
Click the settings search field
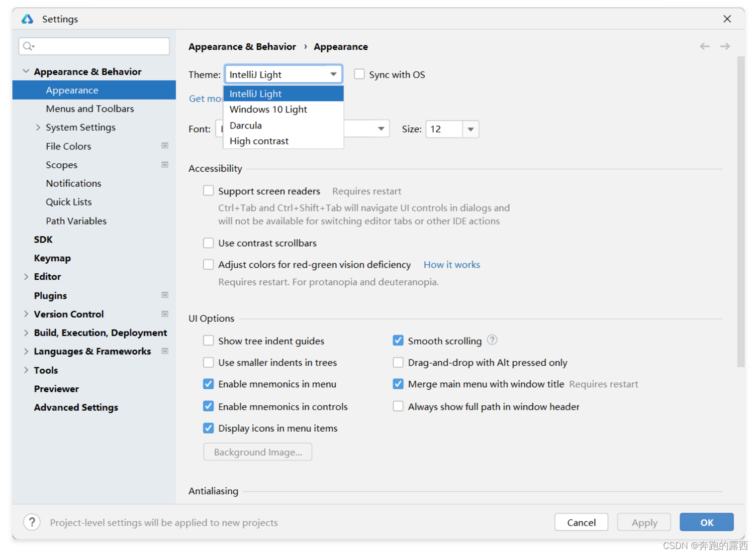(94, 46)
